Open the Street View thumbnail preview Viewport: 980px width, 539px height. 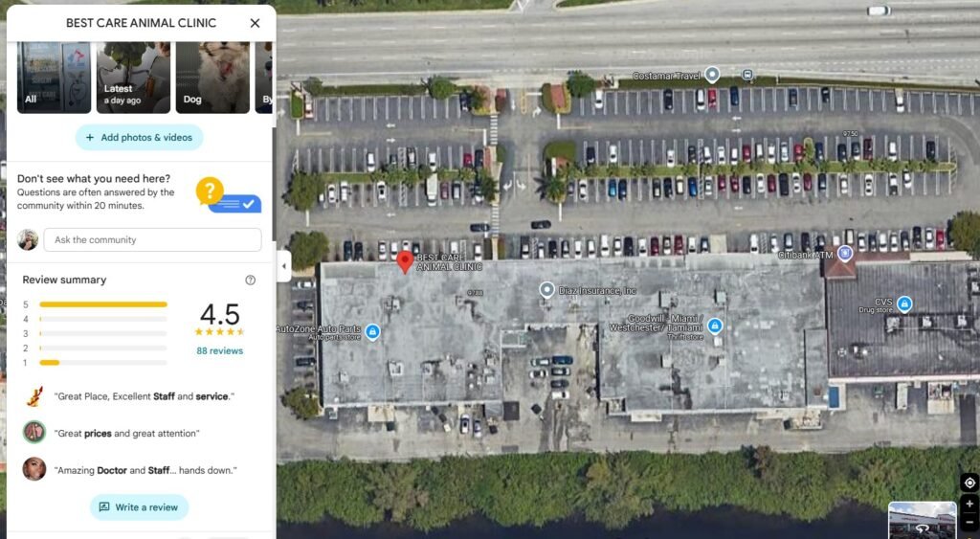point(922,520)
